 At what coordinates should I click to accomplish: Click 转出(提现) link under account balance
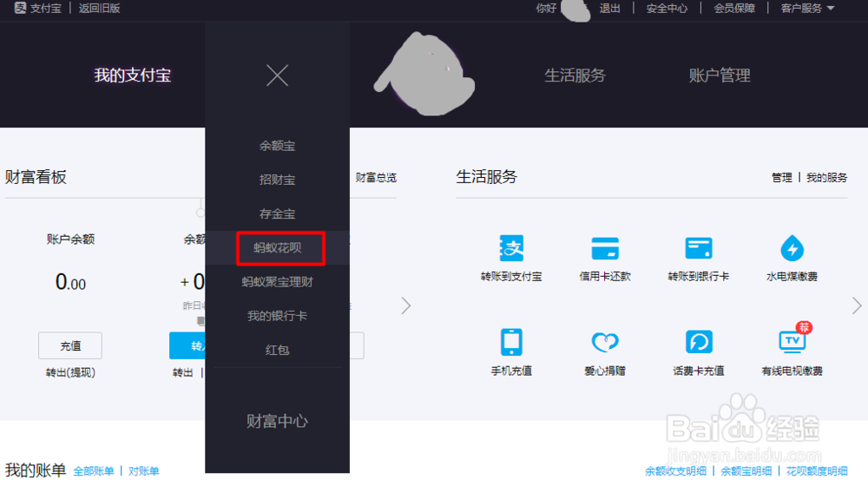pyautogui.click(x=70, y=372)
